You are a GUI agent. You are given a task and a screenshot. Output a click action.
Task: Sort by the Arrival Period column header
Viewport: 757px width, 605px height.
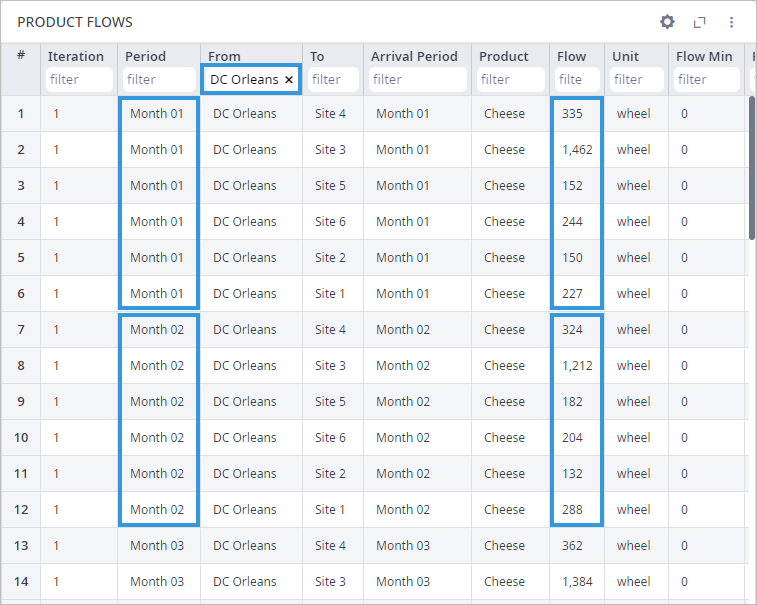coord(414,56)
